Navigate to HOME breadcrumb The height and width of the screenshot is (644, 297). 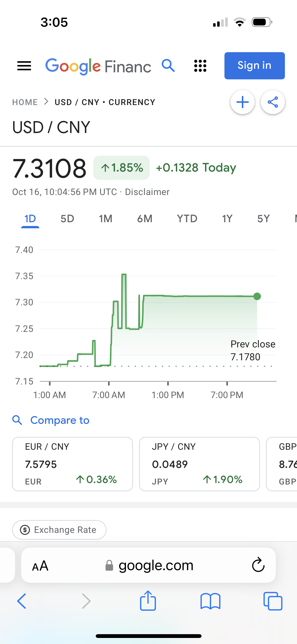tap(25, 102)
